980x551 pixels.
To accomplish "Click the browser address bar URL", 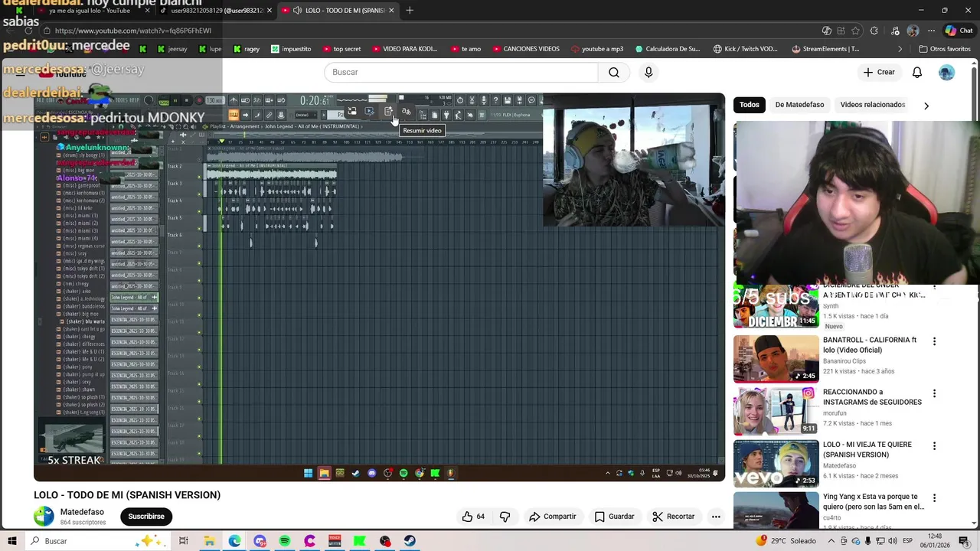I will point(133,31).
